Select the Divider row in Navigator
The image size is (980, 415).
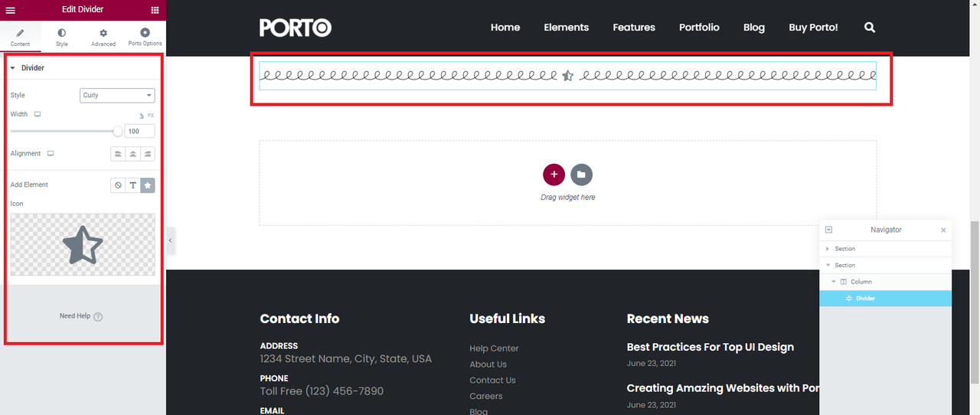pyautogui.click(x=886, y=299)
